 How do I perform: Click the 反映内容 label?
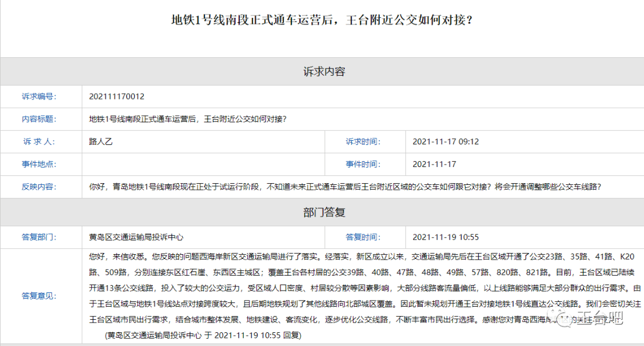tap(39, 187)
